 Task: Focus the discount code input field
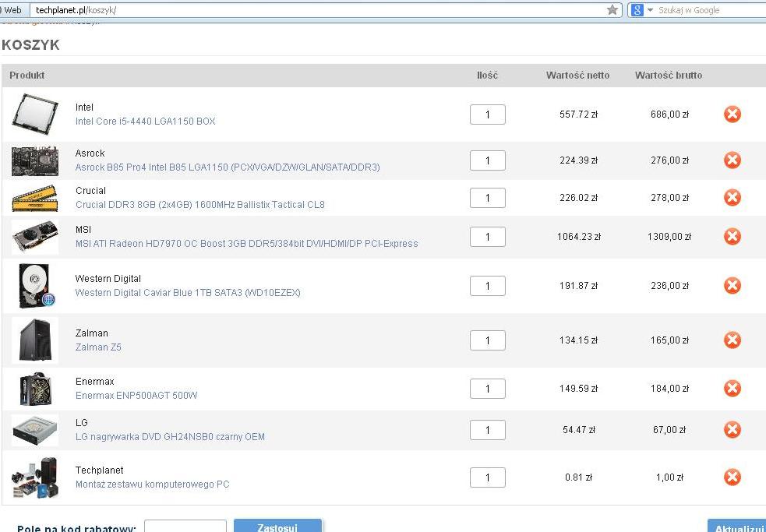coord(185,527)
